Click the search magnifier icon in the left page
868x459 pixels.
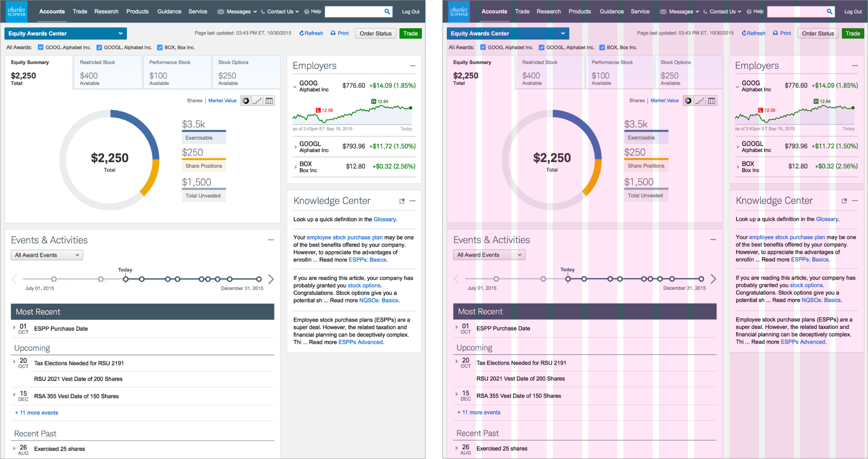tap(387, 11)
